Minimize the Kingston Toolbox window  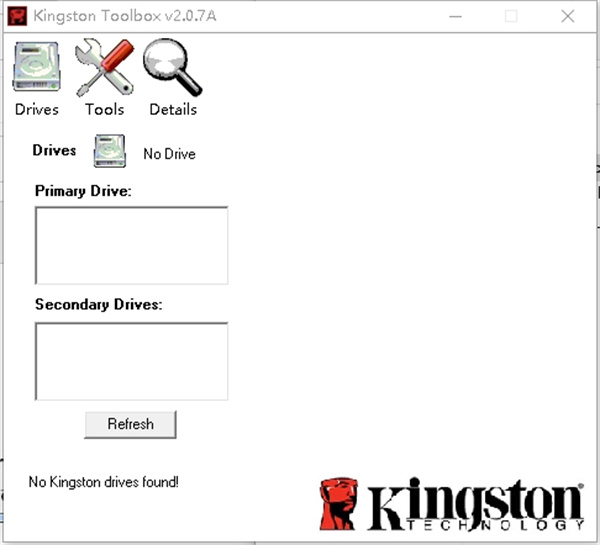click(x=456, y=17)
